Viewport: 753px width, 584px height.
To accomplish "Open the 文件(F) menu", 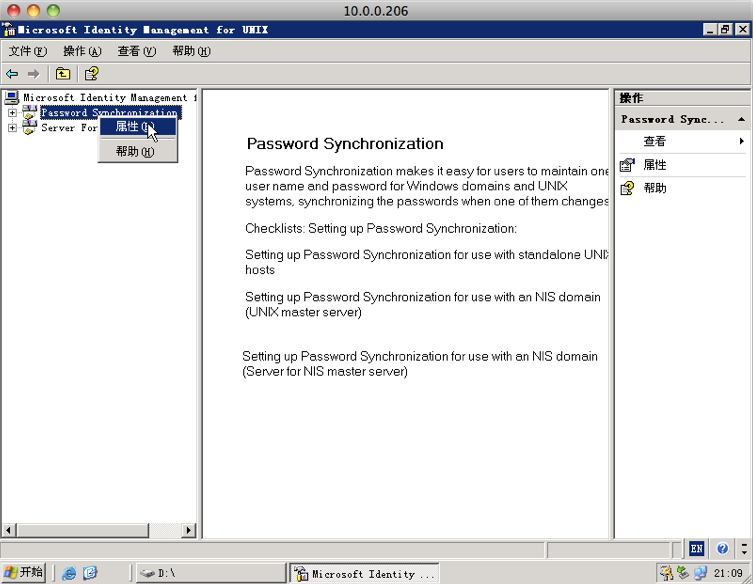I will tap(27, 51).
